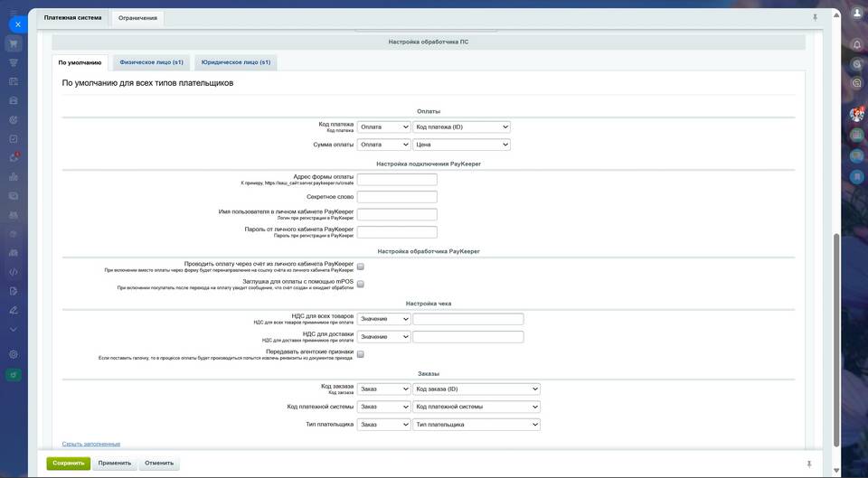Click the pin icon at top right of panel
The height and width of the screenshot is (478, 868).
pyautogui.click(x=815, y=17)
